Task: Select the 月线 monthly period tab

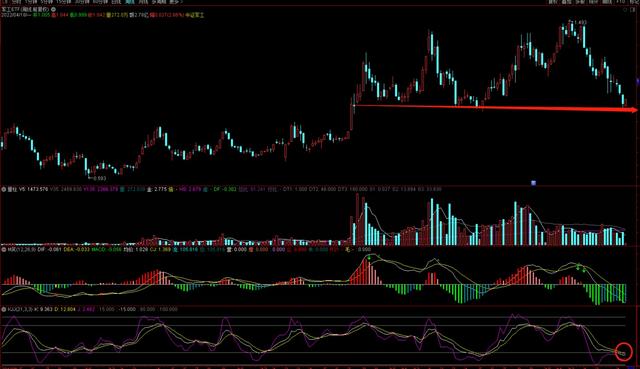Action: 143,2
